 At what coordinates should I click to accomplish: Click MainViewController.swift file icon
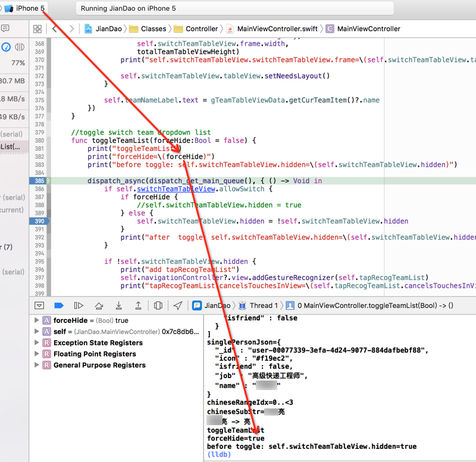point(230,29)
